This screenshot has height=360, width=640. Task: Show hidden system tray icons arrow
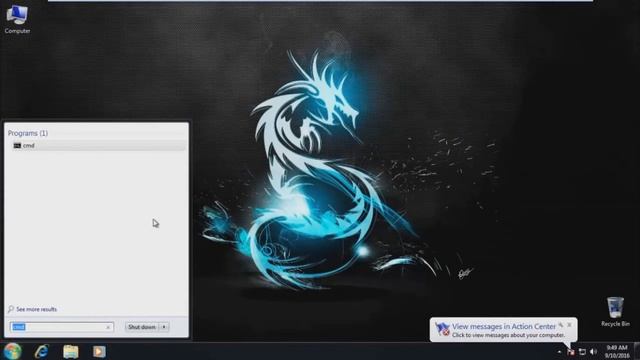tap(559, 351)
